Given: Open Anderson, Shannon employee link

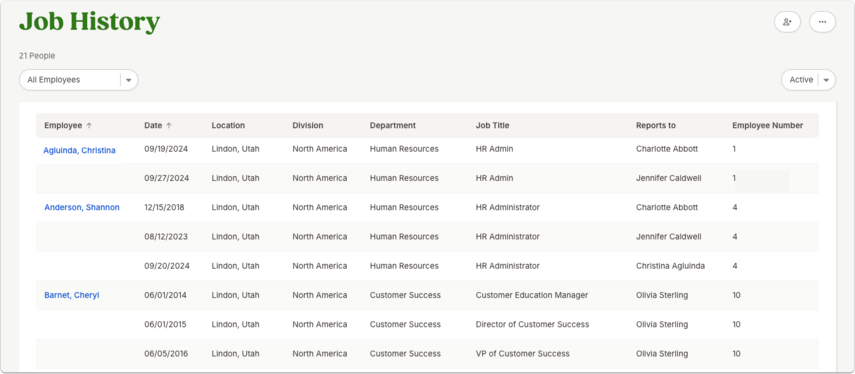Looking at the screenshot, I should [x=82, y=207].
